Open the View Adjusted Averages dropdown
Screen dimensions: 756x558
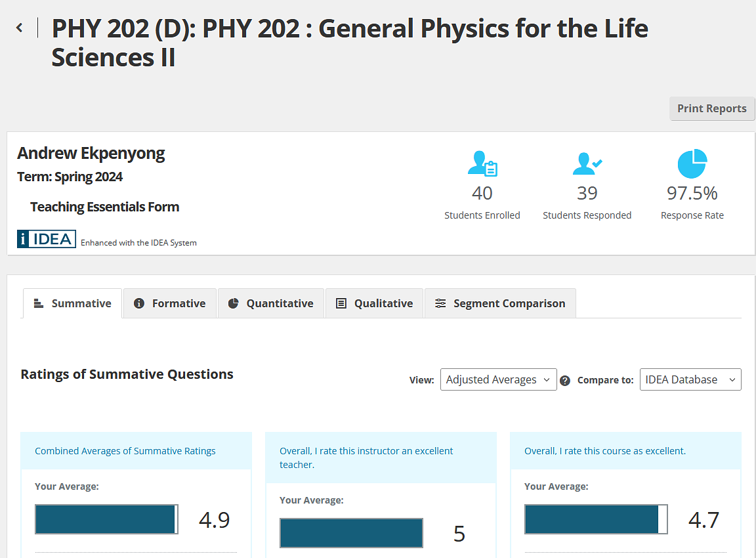point(498,379)
